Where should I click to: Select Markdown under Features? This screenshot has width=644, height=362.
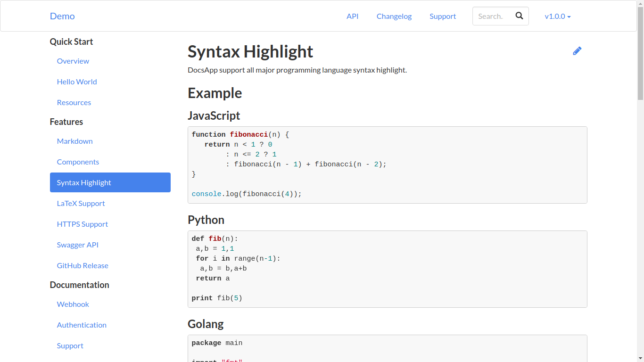click(x=74, y=141)
